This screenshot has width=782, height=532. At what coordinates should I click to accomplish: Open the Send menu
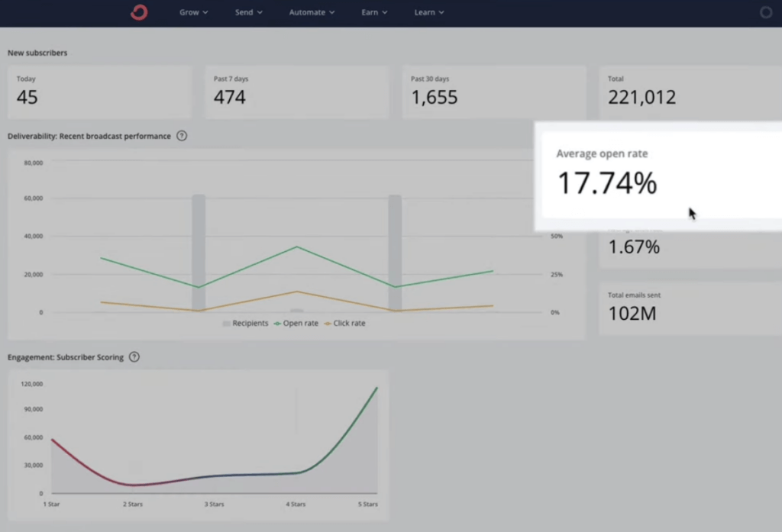click(x=248, y=12)
